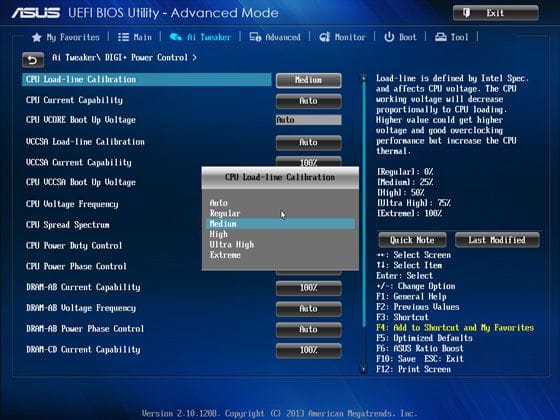560x420 pixels.
Task: Click the Exit button
Action: click(496, 13)
